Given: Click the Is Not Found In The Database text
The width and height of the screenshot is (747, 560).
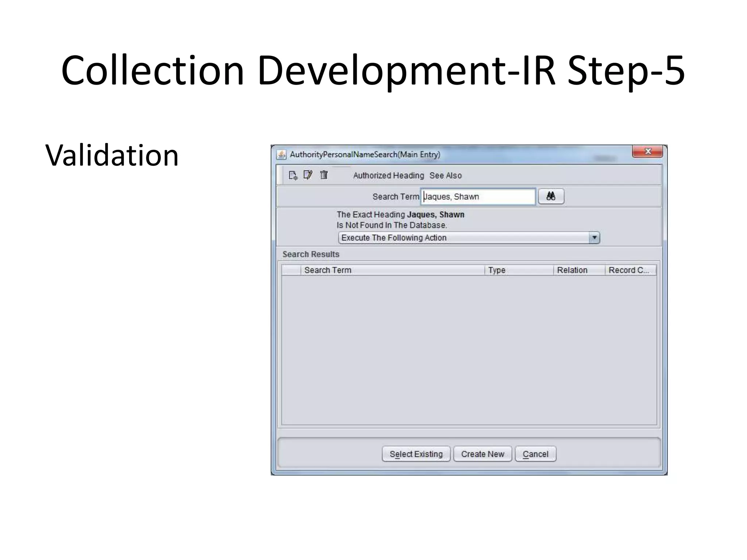Looking at the screenshot, I should click(392, 225).
